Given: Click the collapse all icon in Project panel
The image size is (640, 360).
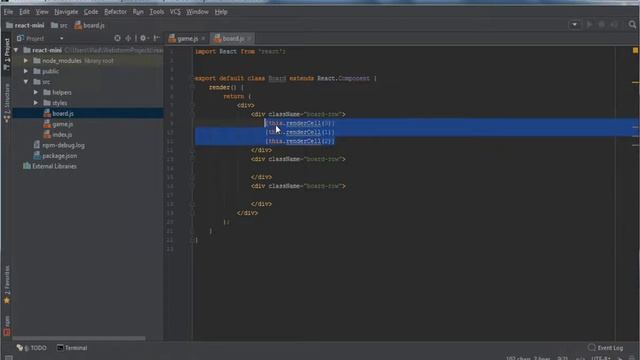Looking at the screenshot, I should pos(128,38).
